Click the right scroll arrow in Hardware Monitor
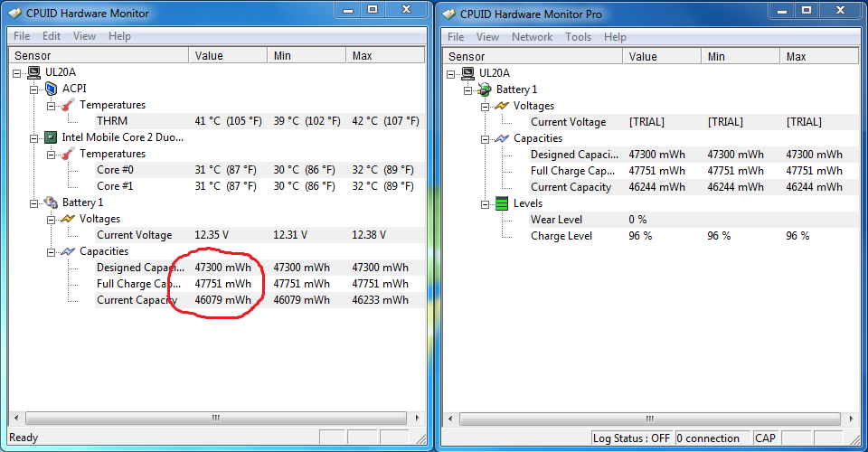Viewport: 868px width, 452px height. (417, 419)
